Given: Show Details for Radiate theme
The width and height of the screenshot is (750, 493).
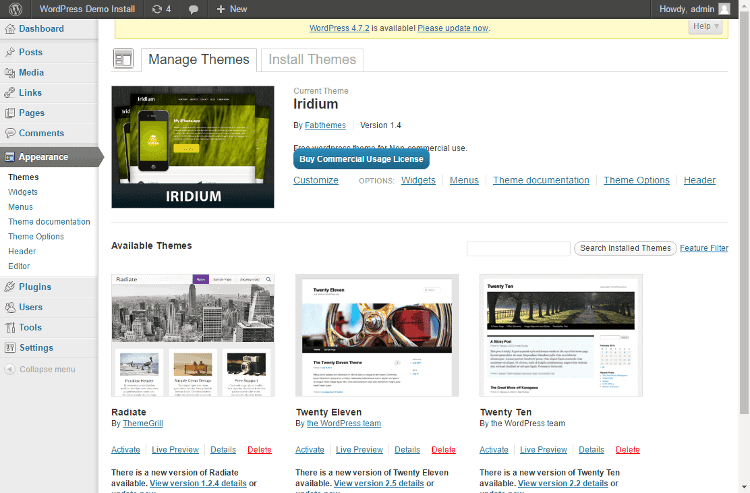Looking at the screenshot, I should [x=223, y=450].
